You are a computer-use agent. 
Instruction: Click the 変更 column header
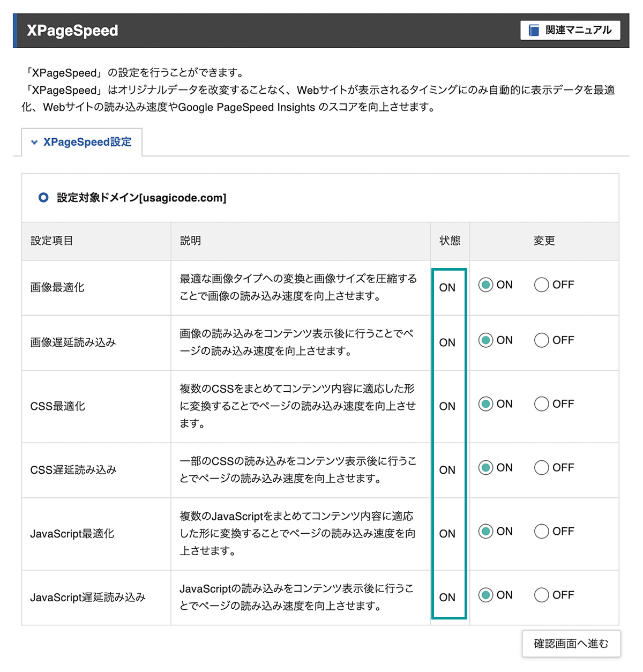point(544,241)
